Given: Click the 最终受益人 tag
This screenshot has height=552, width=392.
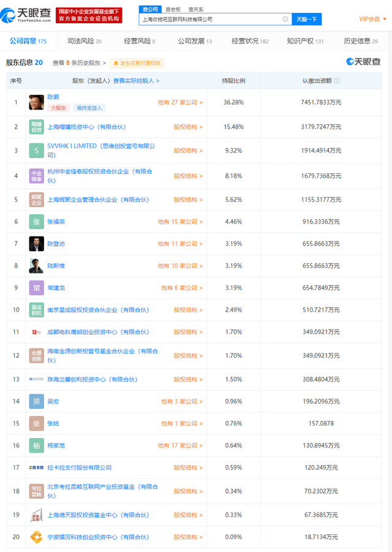Looking at the screenshot, I should pos(89,108).
